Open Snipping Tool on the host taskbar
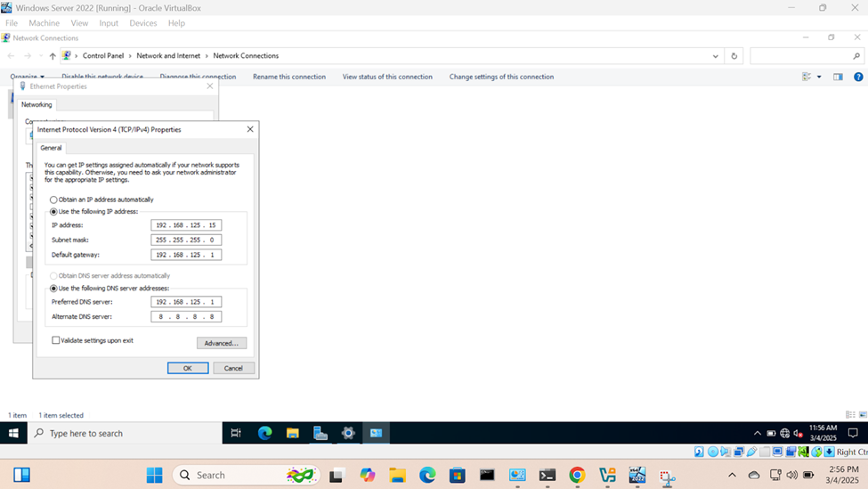868x489 pixels. pos(667,477)
